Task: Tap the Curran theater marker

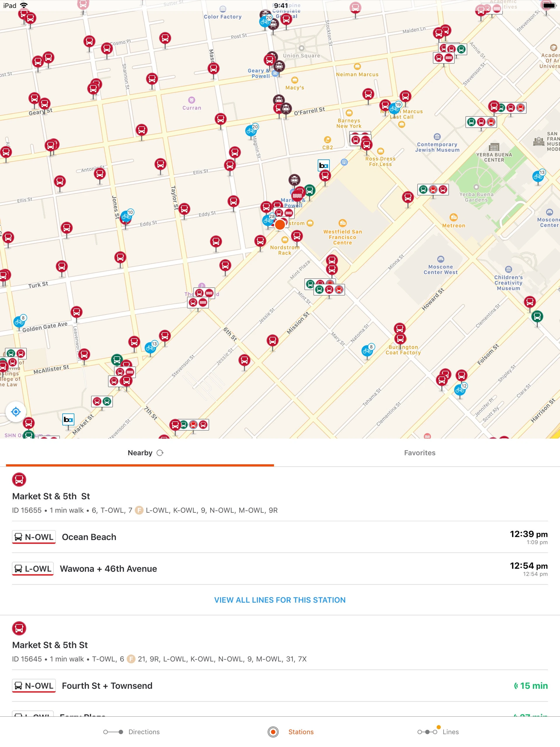Action: coord(191,100)
